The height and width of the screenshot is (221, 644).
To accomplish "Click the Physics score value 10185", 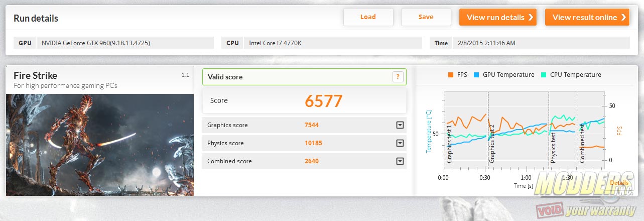I will click(313, 143).
